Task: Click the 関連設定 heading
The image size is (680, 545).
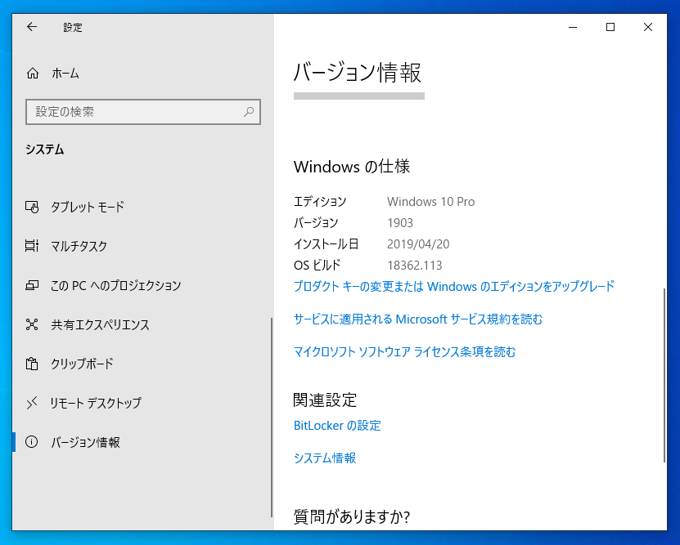Action: tap(325, 400)
